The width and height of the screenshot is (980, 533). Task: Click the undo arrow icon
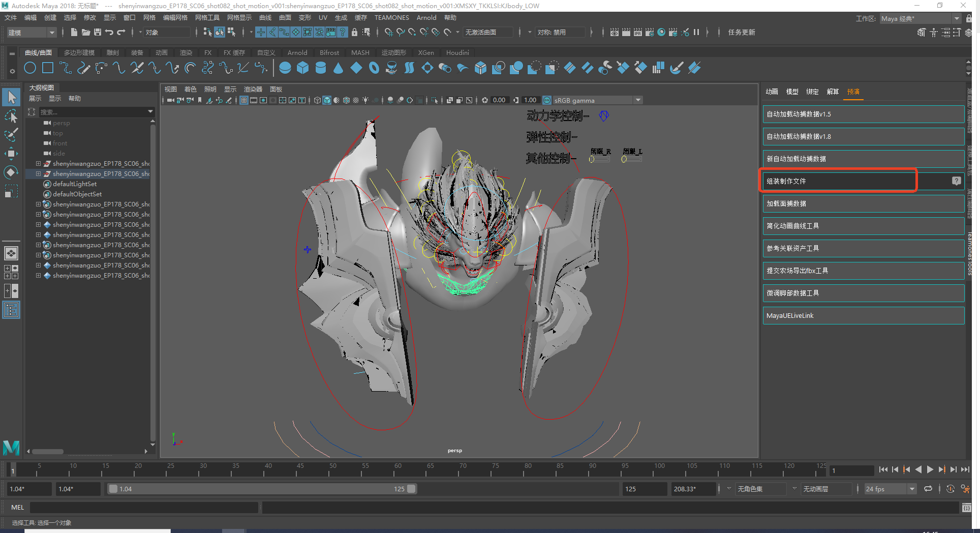[109, 33]
